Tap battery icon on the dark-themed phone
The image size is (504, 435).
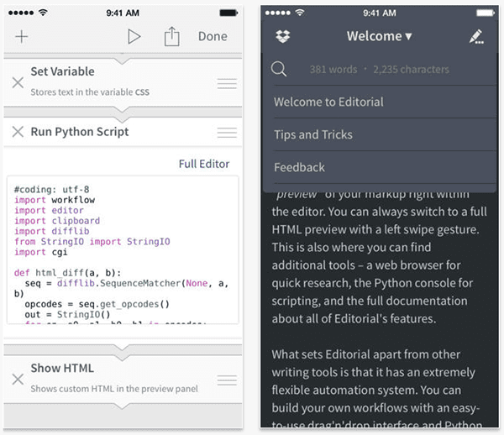click(486, 13)
